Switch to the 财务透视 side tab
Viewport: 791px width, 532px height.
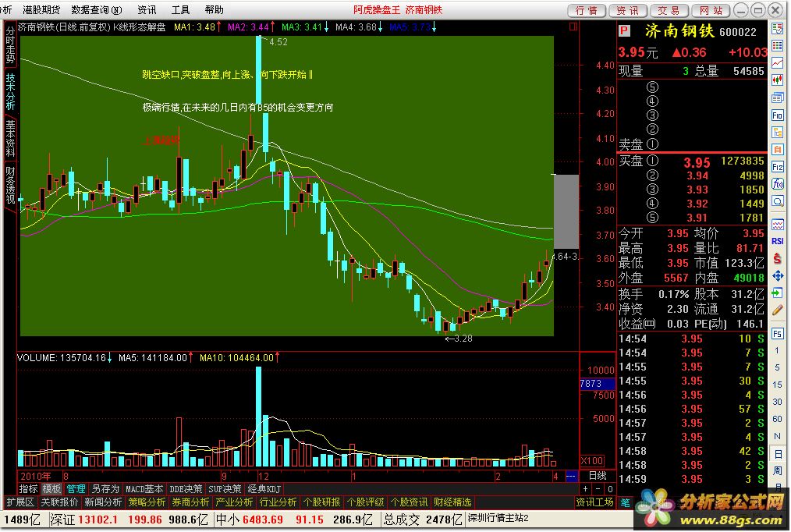pyautogui.click(x=10, y=185)
